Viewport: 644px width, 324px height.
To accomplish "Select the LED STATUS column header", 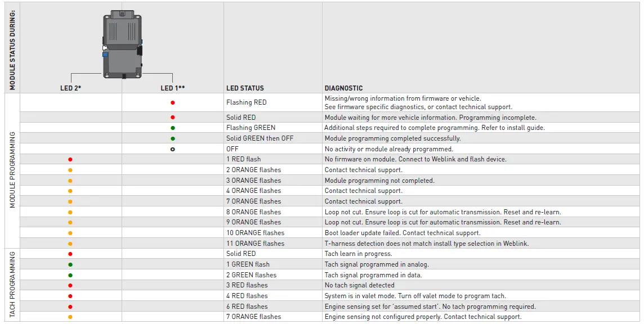I will [x=245, y=88].
